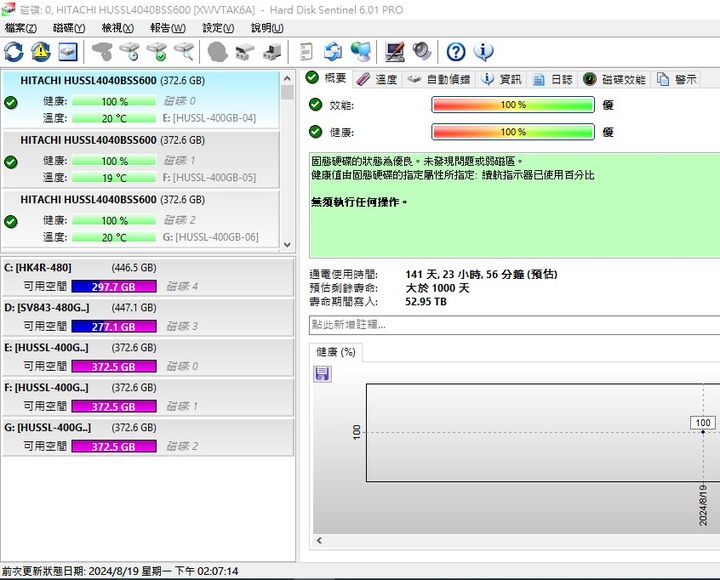Viewport: 720px width, 580px height.
Task: Open the 磁碟(Y) menu
Action: [x=69, y=28]
